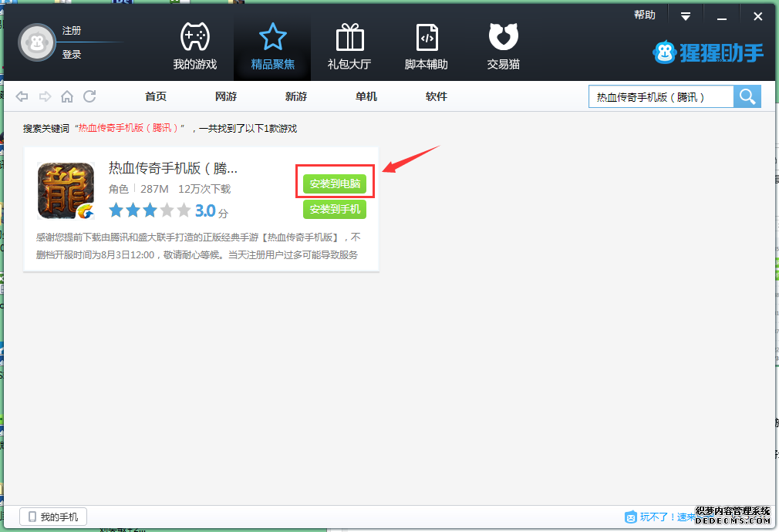
Task: Click the star rating row
Action: 150,210
